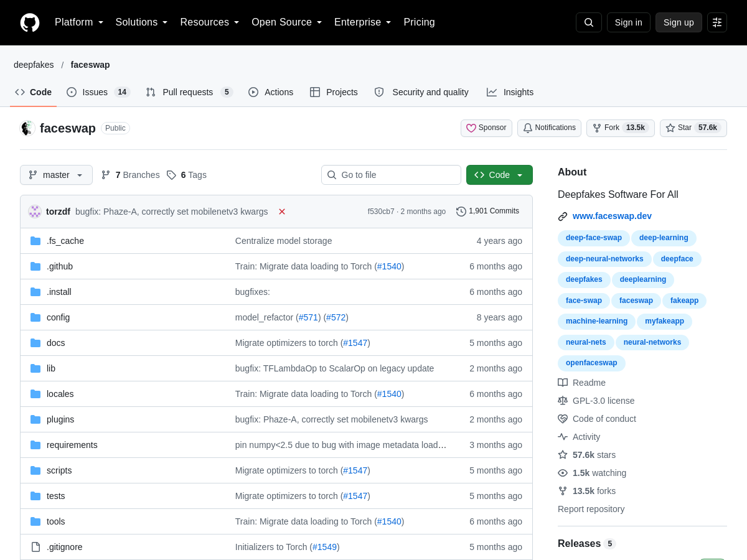The height and width of the screenshot is (560, 747).
Task: Click torzdf's commit author avatar
Action: click(35, 212)
